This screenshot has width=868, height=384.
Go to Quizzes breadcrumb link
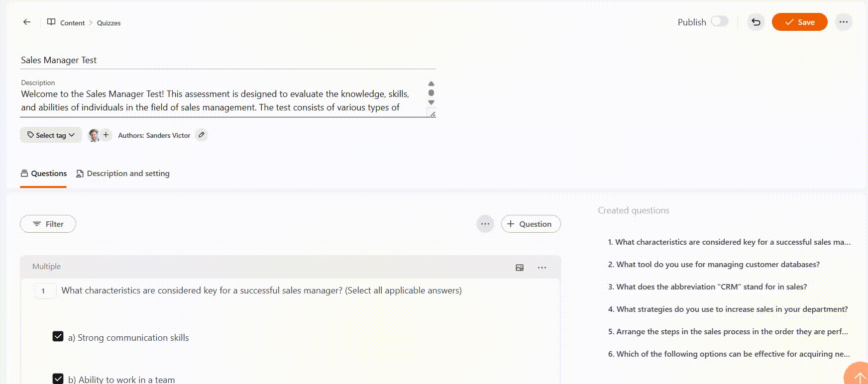pos(108,23)
